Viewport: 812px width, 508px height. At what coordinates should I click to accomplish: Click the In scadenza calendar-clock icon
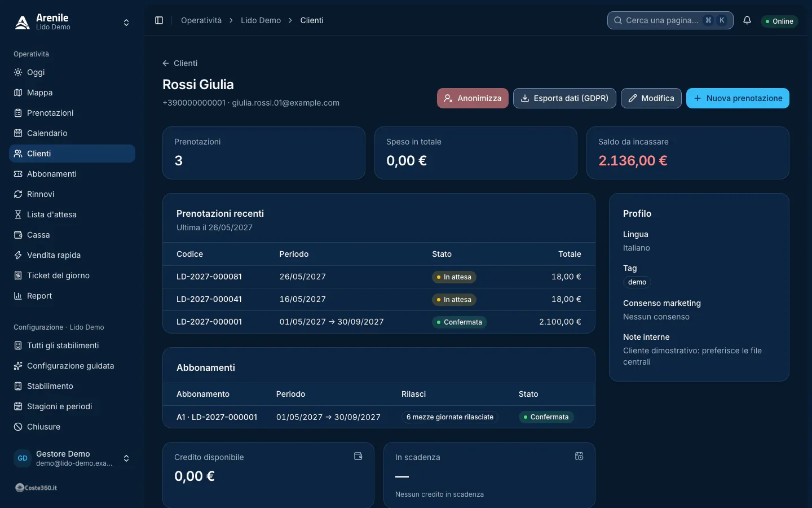579,456
